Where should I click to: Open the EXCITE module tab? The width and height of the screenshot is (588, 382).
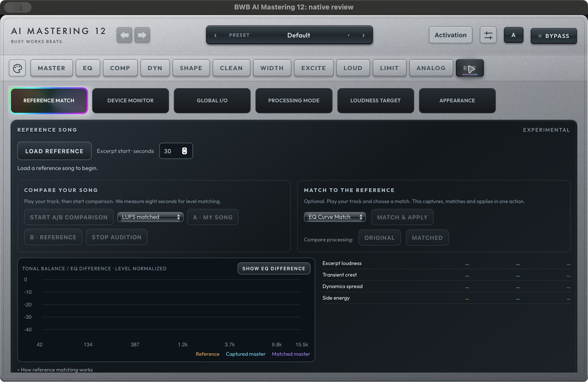(x=314, y=68)
